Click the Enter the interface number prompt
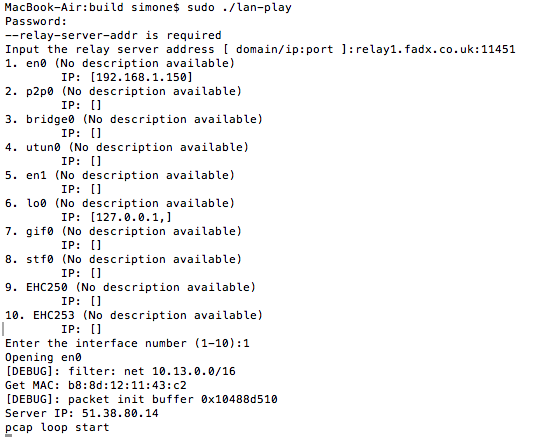549x437 pixels. pyautogui.click(x=127, y=344)
